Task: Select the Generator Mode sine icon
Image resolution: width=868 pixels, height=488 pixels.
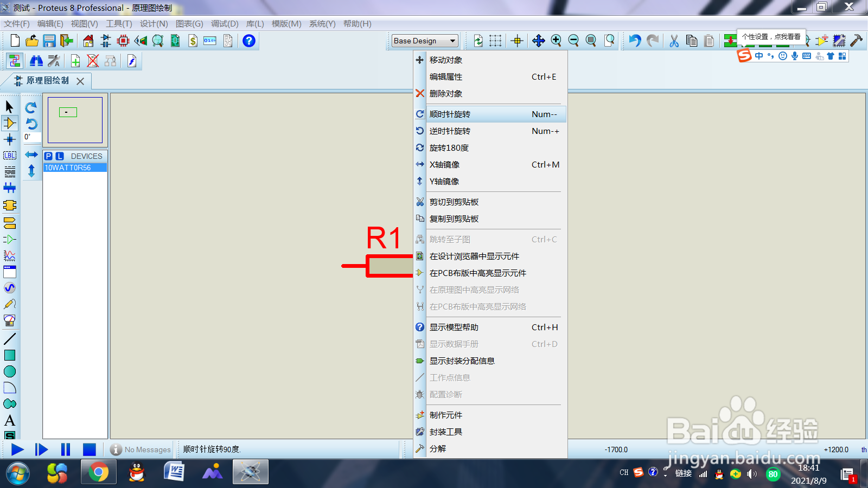Action: click(9, 288)
